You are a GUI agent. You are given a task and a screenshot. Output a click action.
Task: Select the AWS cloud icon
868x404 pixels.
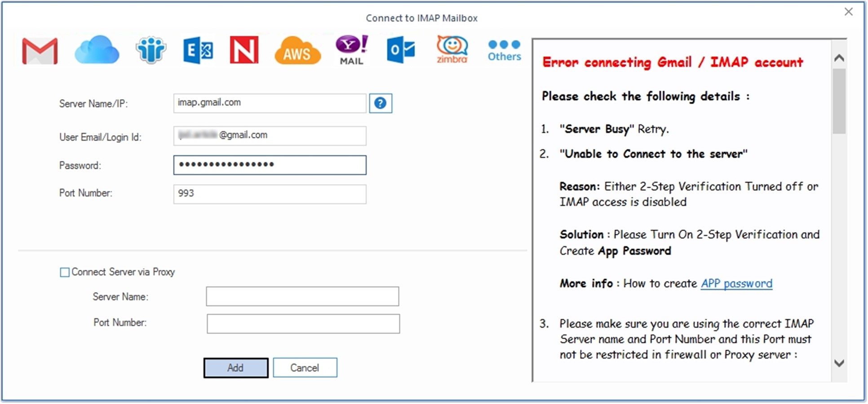[297, 50]
